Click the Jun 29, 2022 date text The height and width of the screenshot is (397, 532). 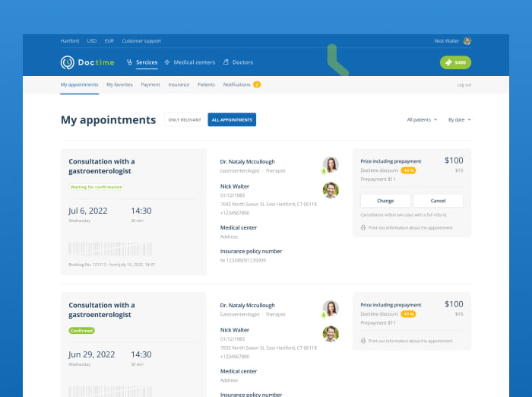[x=92, y=354]
